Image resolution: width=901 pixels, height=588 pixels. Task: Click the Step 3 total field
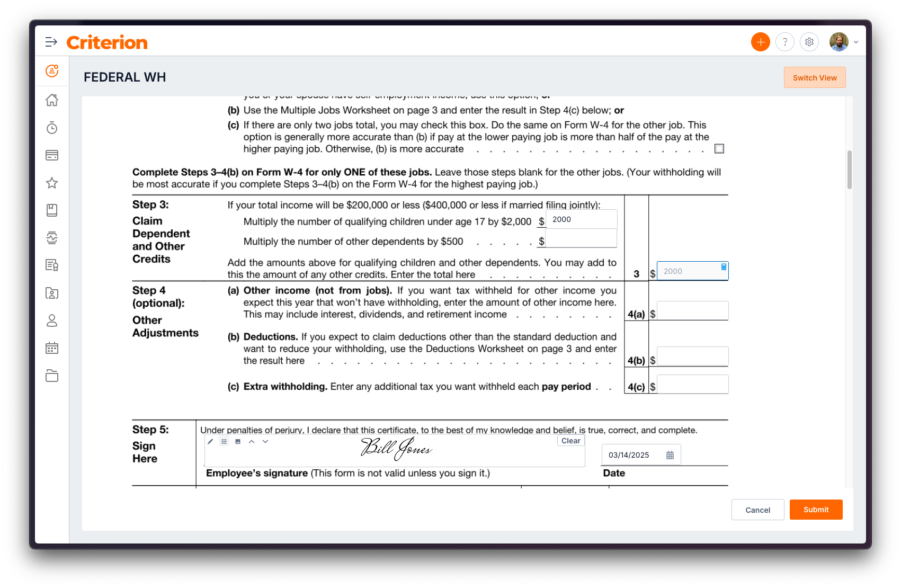[692, 271]
